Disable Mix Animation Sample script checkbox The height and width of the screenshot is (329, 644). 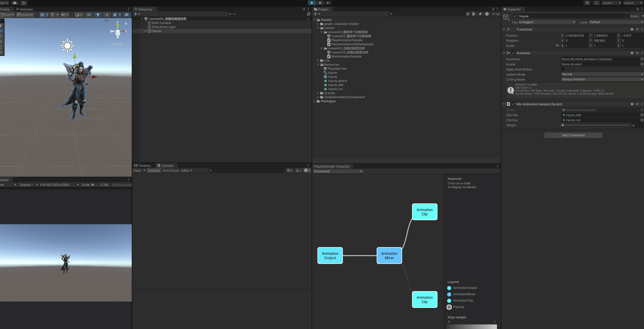point(513,104)
